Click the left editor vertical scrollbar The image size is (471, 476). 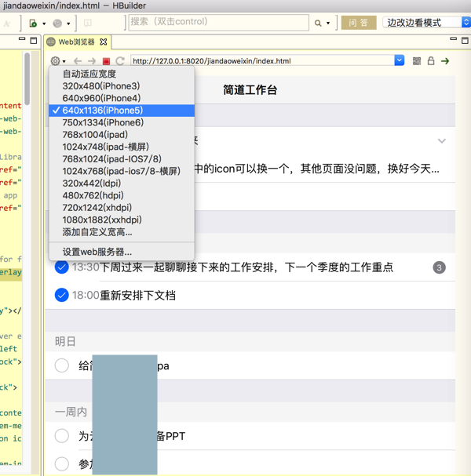coord(27,79)
